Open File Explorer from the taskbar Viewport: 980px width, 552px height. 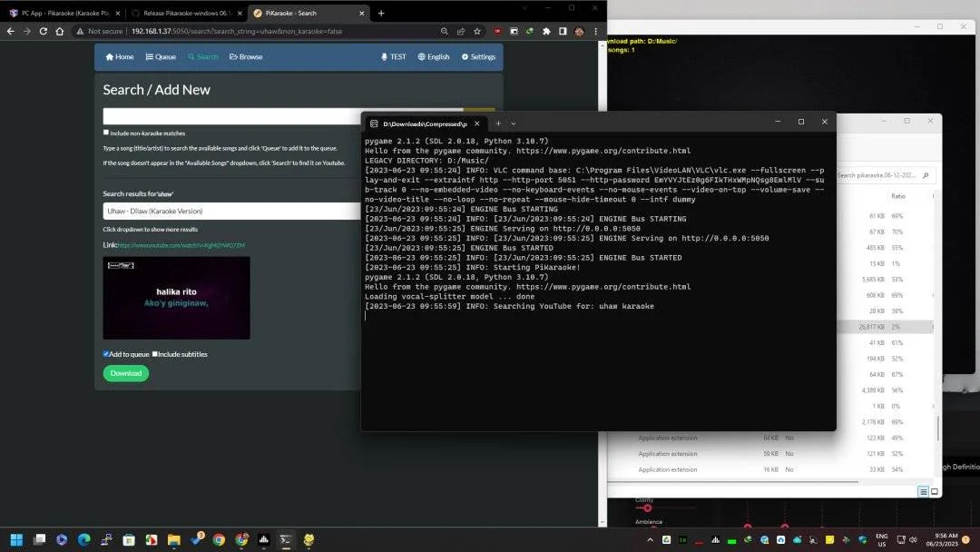click(173, 539)
